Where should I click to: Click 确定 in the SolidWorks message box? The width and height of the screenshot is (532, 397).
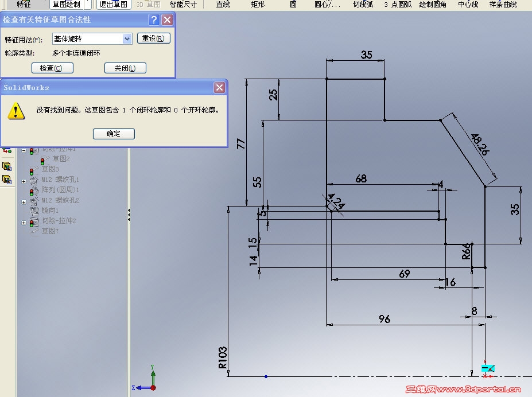114,134
